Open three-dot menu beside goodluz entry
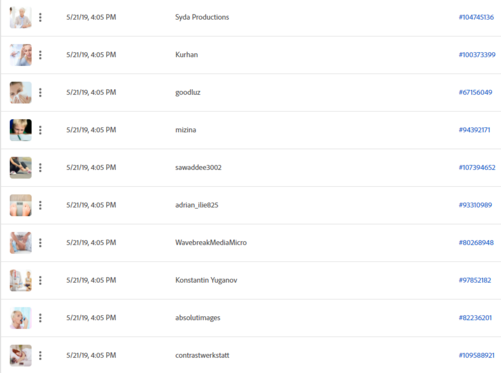Viewport: 501px width, 373px height. click(x=40, y=92)
